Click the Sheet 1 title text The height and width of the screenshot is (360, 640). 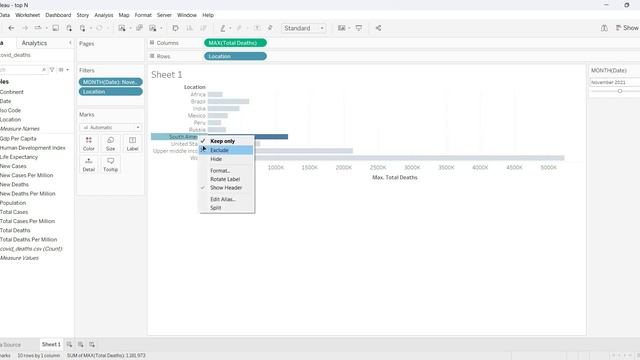click(x=167, y=75)
